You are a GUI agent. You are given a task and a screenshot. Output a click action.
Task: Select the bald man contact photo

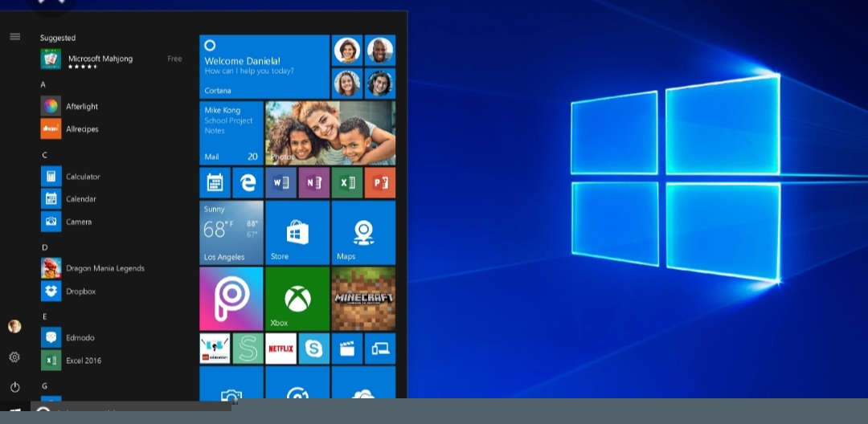(380, 51)
